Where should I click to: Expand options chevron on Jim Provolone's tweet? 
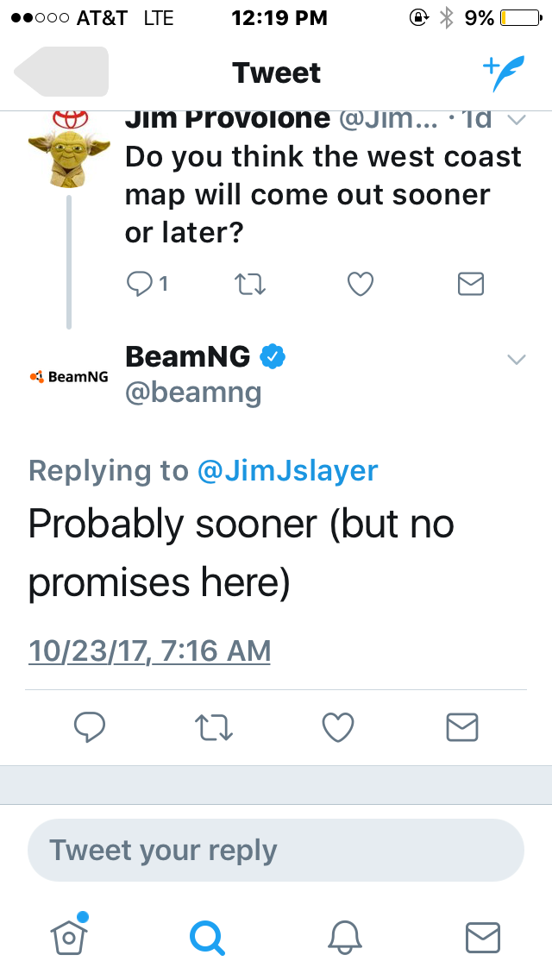516,122
